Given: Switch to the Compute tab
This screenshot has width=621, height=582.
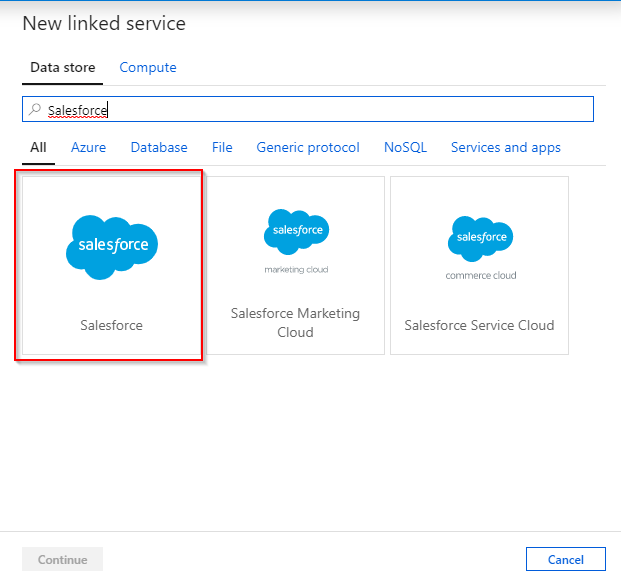Looking at the screenshot, I should (x=148, y=67).
